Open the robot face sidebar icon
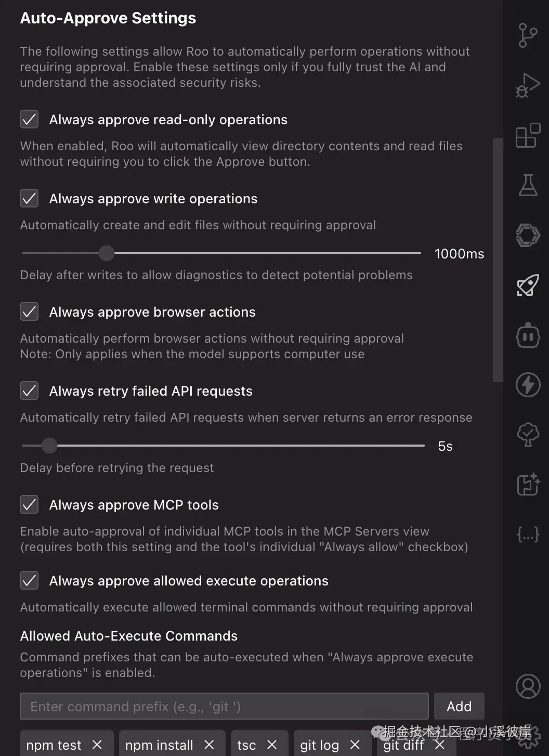This screenshot has height=756, width=549. (x=528, y=335)
